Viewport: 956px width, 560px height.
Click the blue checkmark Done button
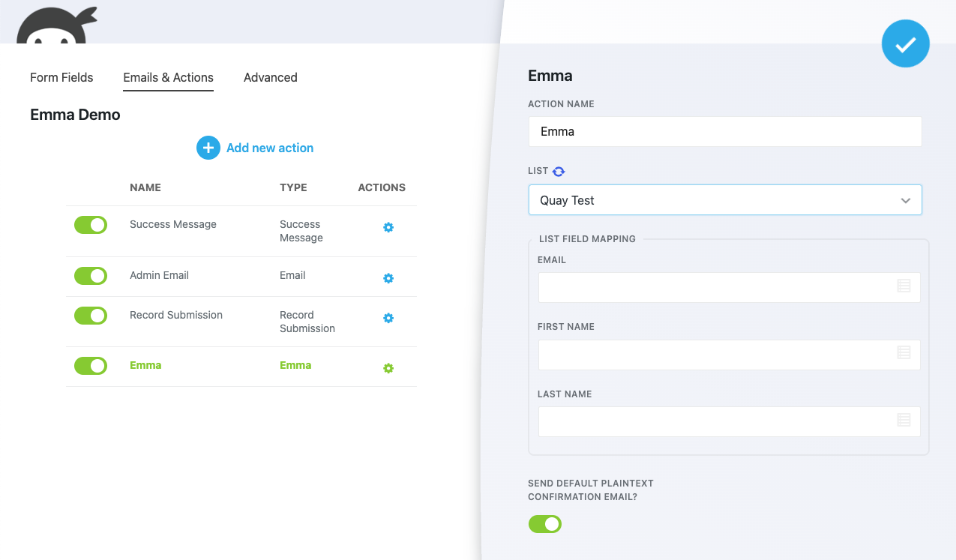(905, 43)
